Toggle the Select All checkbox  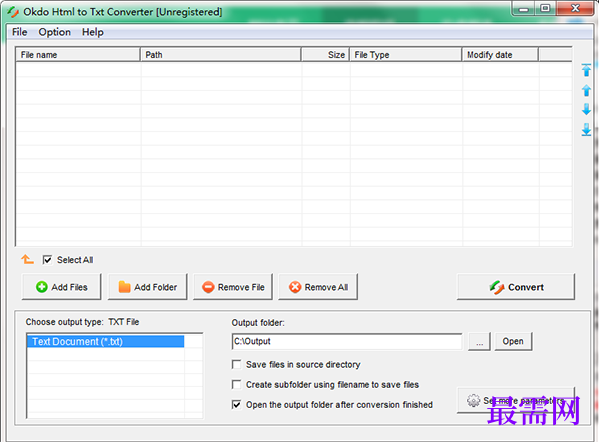click(47, 260)
